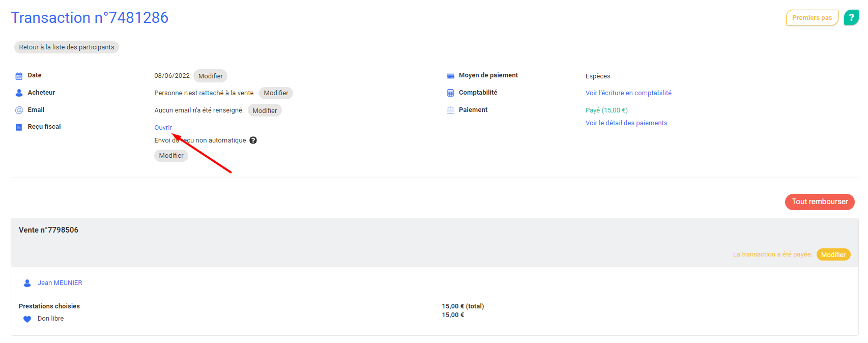Click the Payé (15,00 €) status text

point(606,110)
